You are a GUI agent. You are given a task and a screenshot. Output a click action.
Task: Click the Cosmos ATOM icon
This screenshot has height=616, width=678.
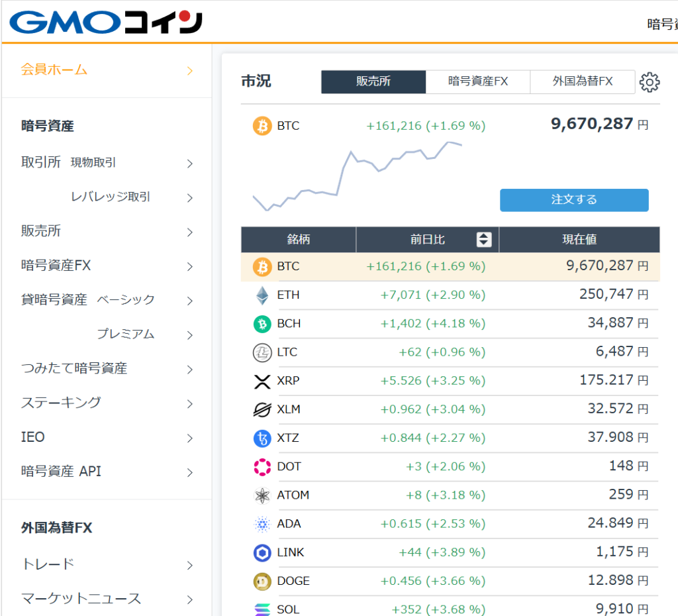pos(262,495)
